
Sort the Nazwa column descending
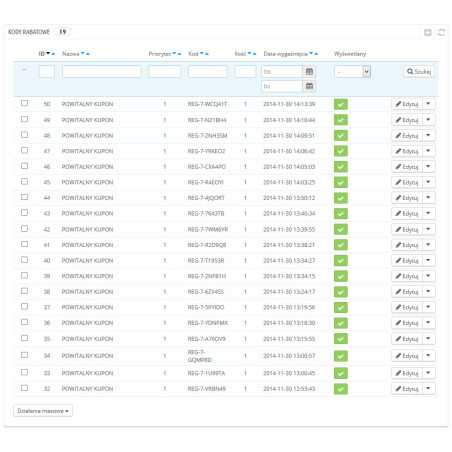(x=83, y=54)
